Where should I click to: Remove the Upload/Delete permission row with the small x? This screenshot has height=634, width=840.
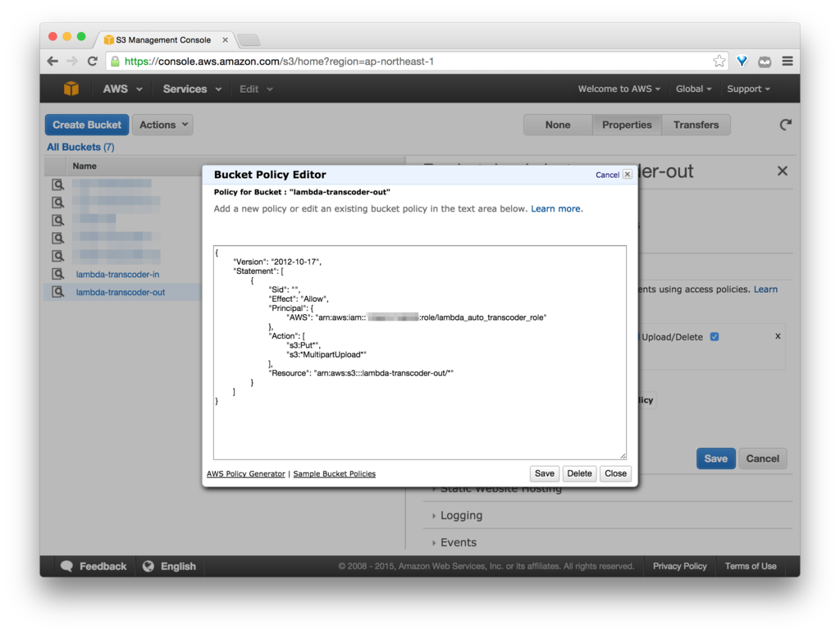tap(778, 336)
